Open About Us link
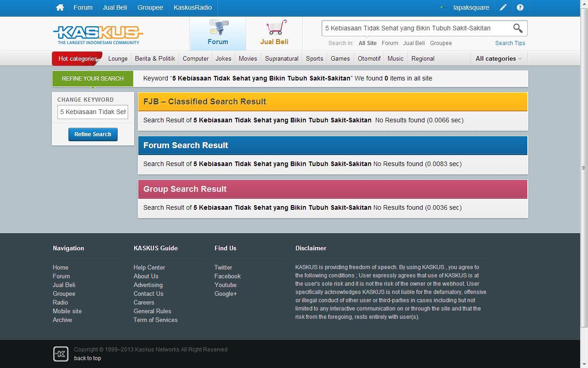The height and width of the screenshot is (368, 588). pyautogui.click(x=146, y=276)
